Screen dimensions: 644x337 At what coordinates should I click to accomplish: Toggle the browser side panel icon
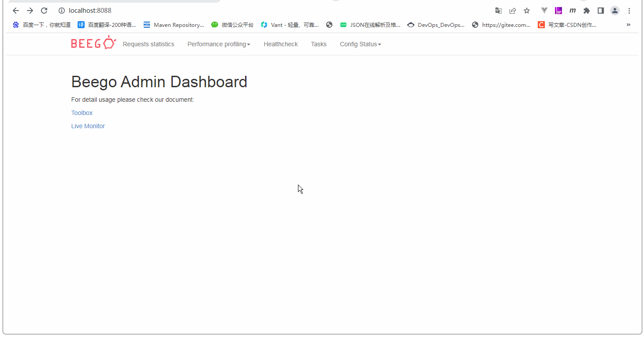[x=601, y=11]
